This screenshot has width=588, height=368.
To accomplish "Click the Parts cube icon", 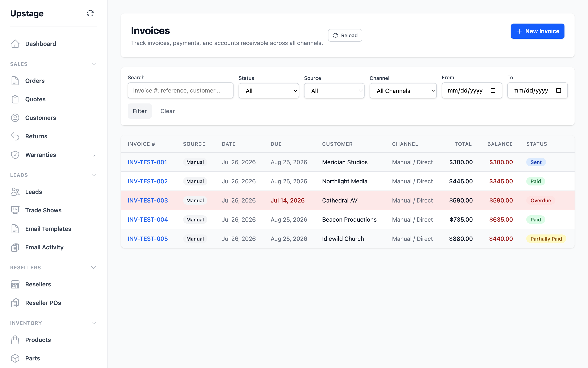I will [15, 358].
